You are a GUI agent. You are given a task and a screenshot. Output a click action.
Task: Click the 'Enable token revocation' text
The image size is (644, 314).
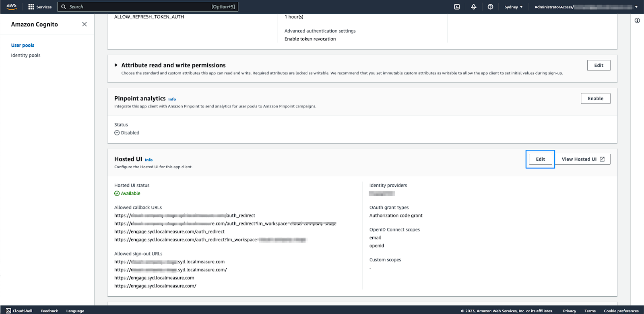coord(310,39)
